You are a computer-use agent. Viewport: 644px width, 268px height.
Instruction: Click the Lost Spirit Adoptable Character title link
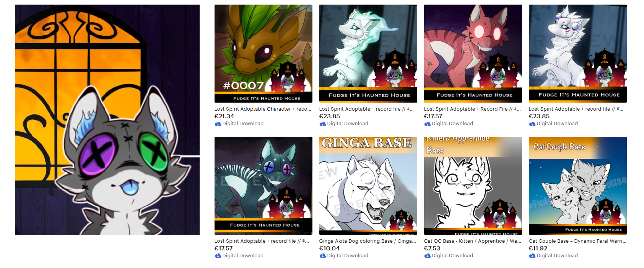coord(263,109)
